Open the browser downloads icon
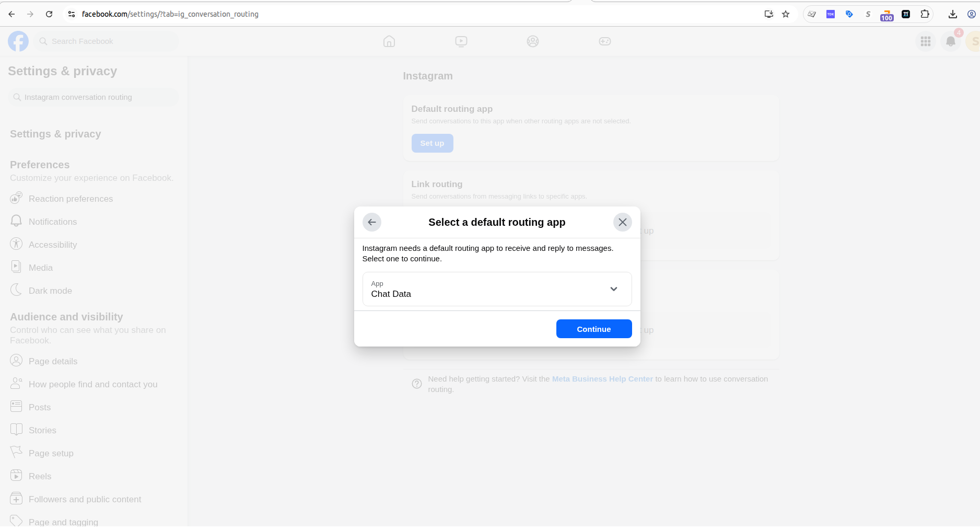This screenshot has height=530, width=980. click(953, 14)
